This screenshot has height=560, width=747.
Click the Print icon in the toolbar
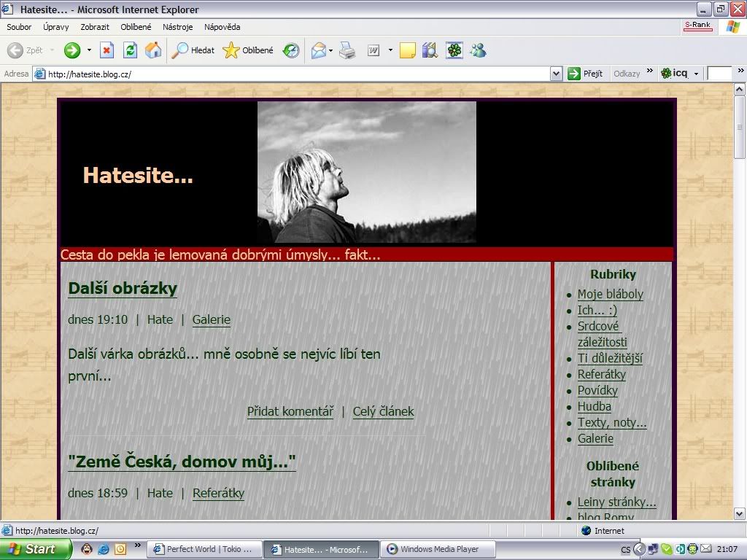(x=347, y=50)
